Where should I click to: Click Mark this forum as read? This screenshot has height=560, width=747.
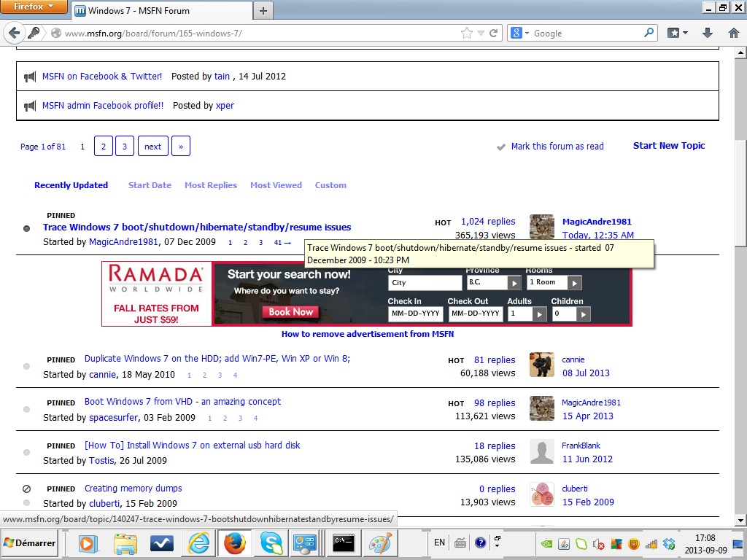557,146
